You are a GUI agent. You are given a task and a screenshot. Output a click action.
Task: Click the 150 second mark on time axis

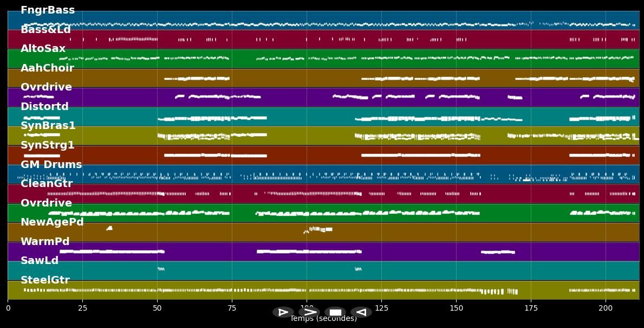(456, 308)
